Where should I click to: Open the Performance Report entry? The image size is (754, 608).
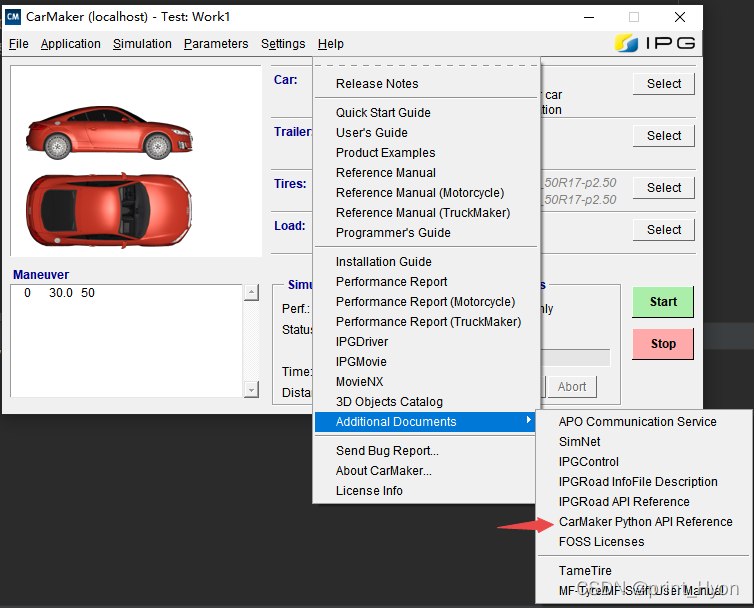click(x=426, y=282)
